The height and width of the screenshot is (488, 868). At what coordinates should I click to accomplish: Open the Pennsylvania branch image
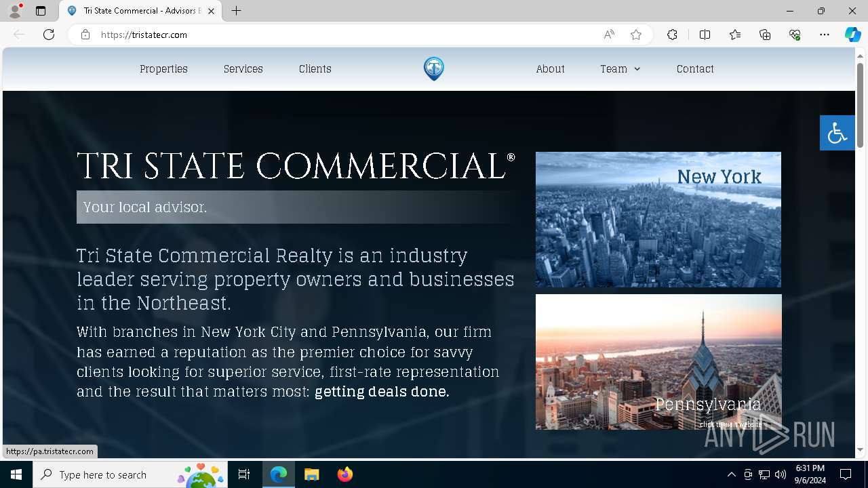[658, 362]
